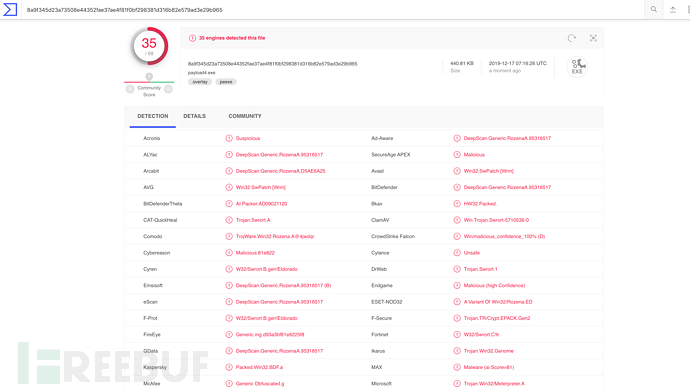Screen dimensions: 690x391
Task: Click the overlay tag
Action: (x=200, y=82)
